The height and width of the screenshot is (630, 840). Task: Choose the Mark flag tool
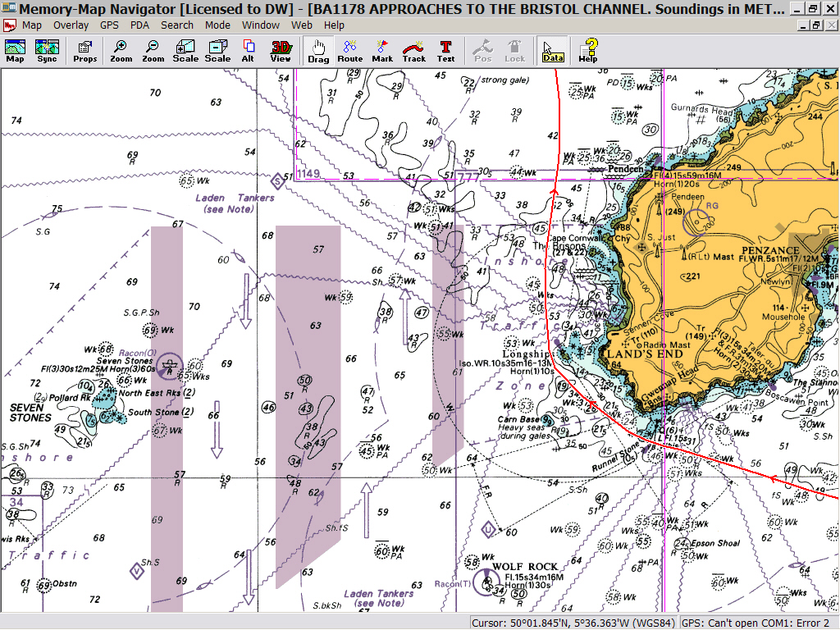point(382,51)
